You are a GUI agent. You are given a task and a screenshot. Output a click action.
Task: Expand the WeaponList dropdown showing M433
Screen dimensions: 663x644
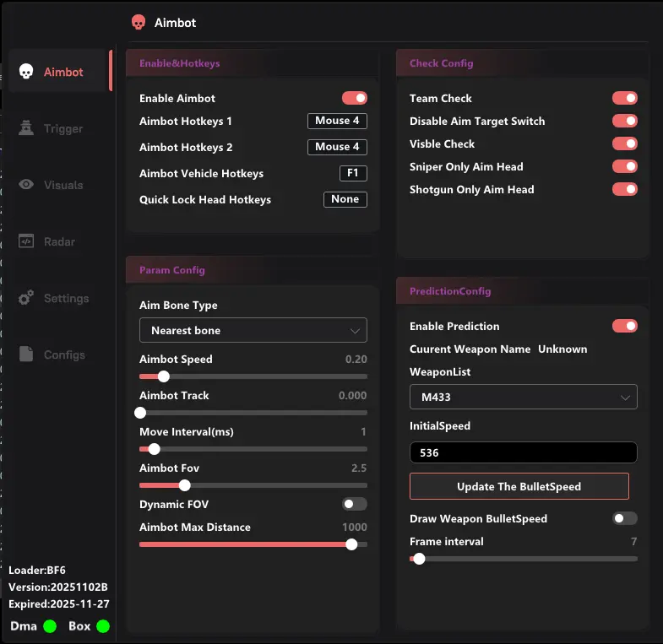[523, 397]
